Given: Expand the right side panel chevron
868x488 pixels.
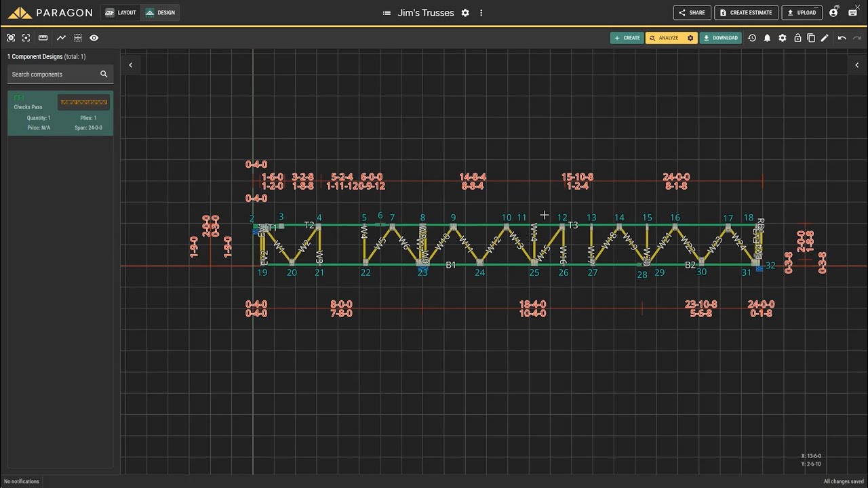Looking at the screenshot, I should click(x=856, y=65).
